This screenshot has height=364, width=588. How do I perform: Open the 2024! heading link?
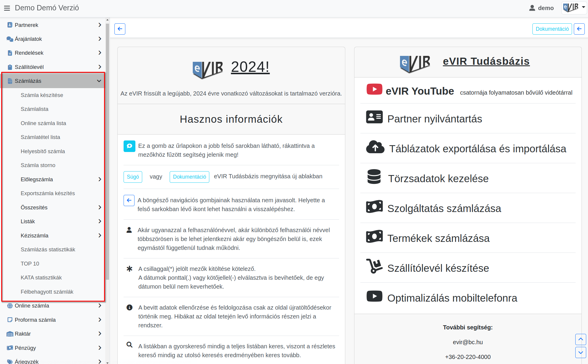(x=250, y=67)
